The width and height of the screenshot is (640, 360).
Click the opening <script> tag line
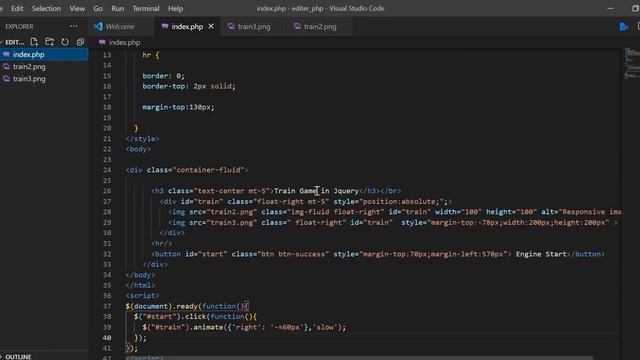(x=142, y=296)
